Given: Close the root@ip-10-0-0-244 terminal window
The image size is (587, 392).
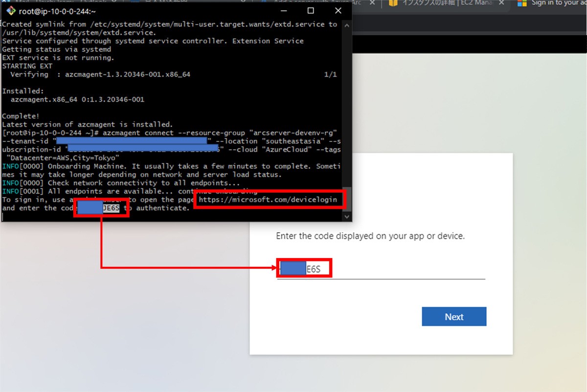Looking at the screenshot, I should click(338, 11).
